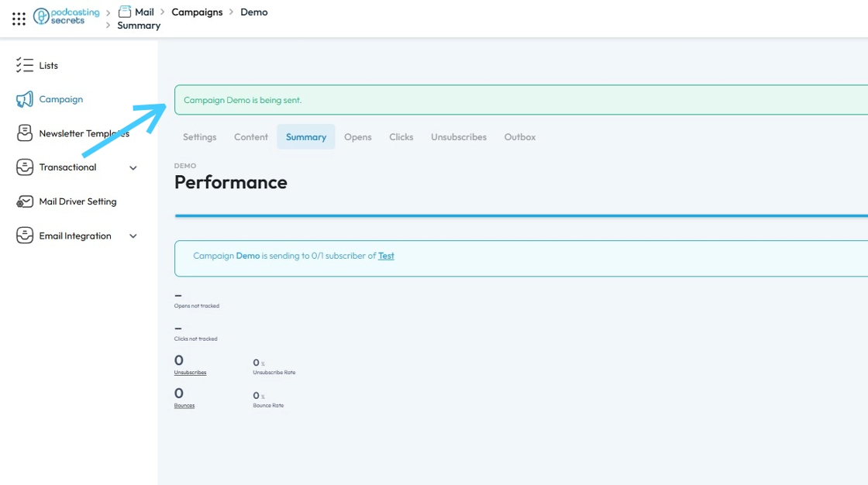Click the Podcasting Secrets logo

(67, 16)
